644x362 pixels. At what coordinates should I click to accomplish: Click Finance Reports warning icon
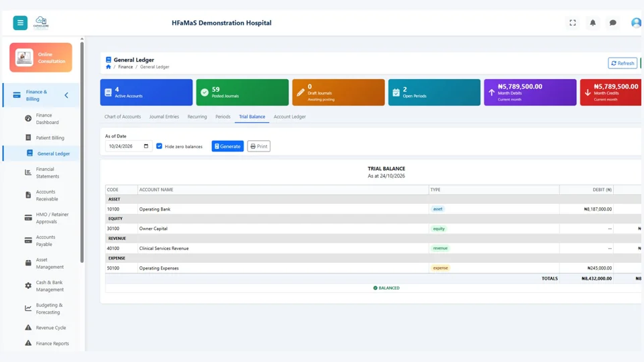(x=28, y=343)
